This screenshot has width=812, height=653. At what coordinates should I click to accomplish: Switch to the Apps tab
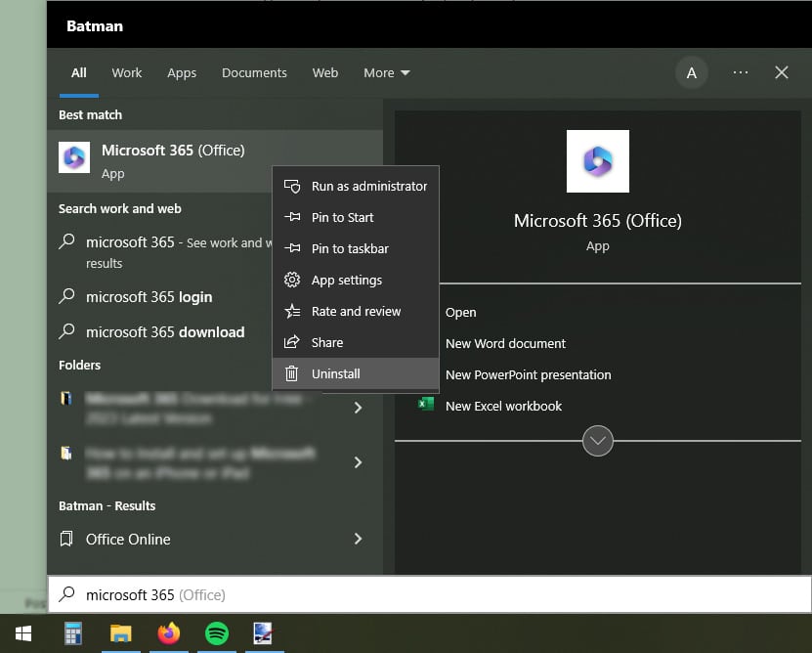(182, 72)
